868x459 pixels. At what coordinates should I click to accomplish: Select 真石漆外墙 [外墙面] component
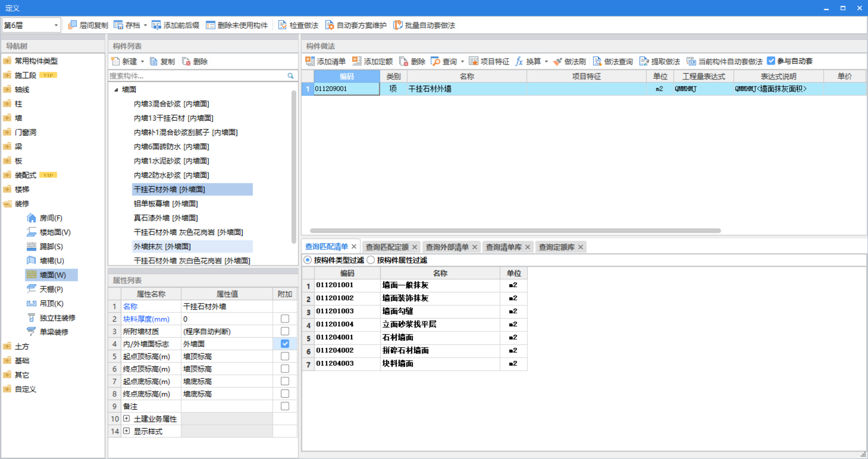(x=166, y=218)
